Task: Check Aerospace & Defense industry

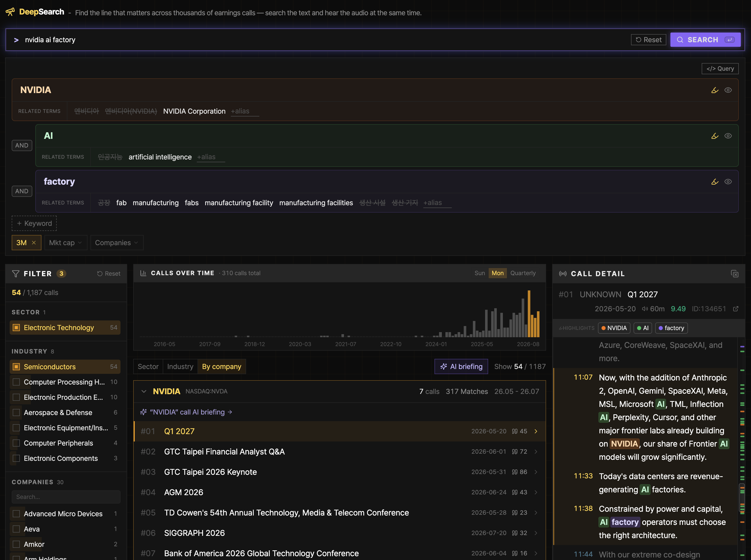Action: pyautogui.click(x=16, y=412)
